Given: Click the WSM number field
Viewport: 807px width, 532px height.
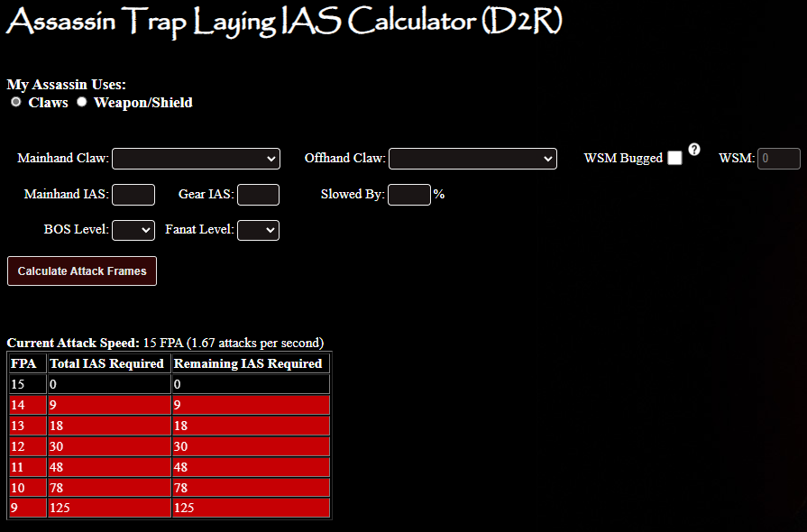Looking at the screenshot, I should click(779, 159).
